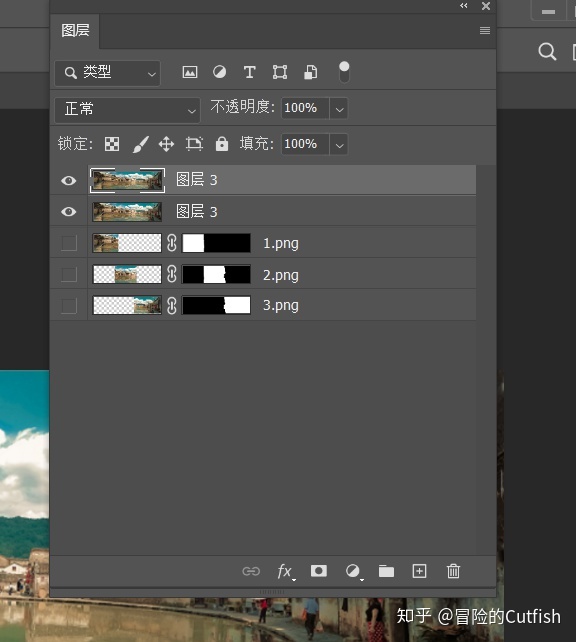The height and width of the screenshot is (642, 576).
Task: Select the 1.png layer image thumbnail
Action: pyautogui.click(x=127, y=243)
